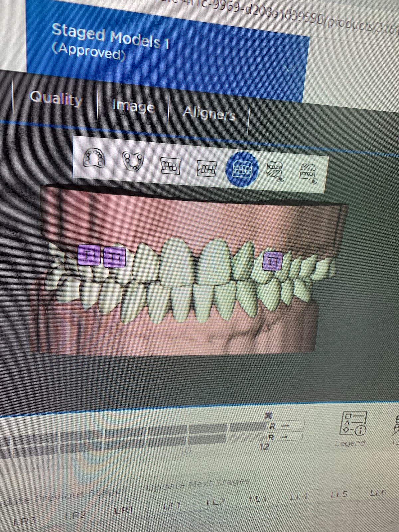Image resolution: width=399 pixels, height=532 pixels.
Task: Select the third jaw side-view icon
Action: (x=171, y=166)
